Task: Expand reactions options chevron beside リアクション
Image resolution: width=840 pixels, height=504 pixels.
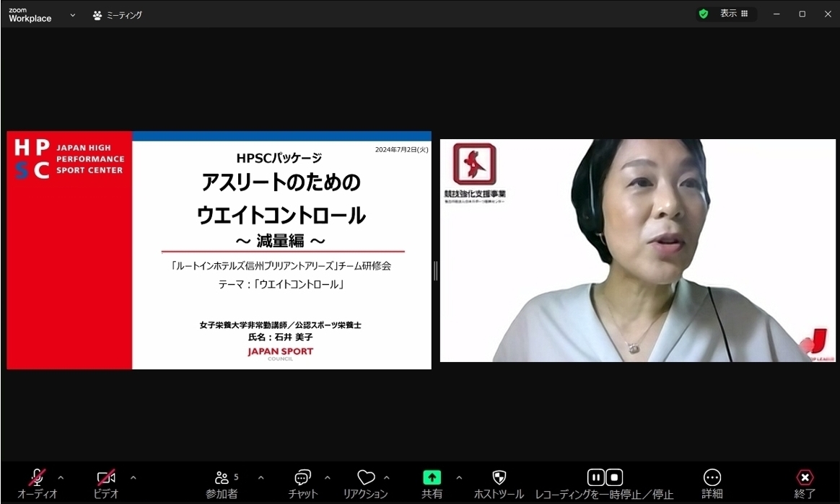Action: click(387, 478)
